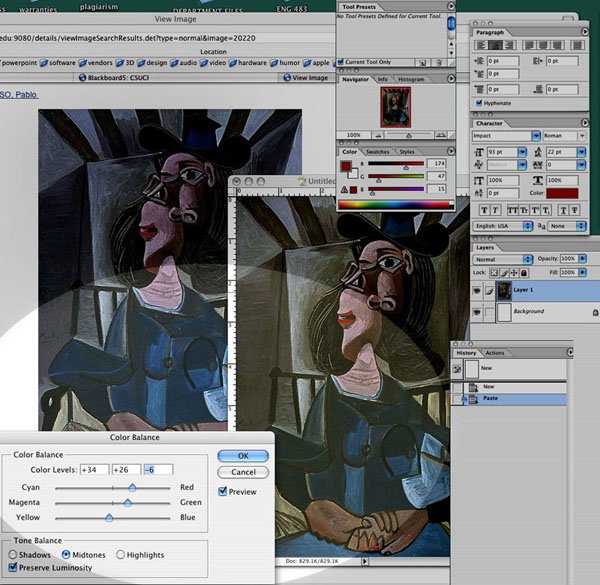
Task: Click the right align text icon in Paragraph
Action: click(509, 46)
